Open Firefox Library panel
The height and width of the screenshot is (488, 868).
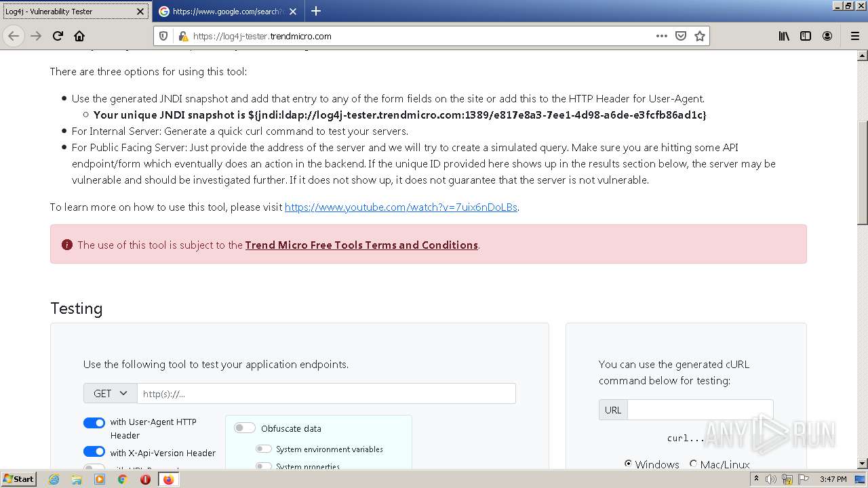784,36
